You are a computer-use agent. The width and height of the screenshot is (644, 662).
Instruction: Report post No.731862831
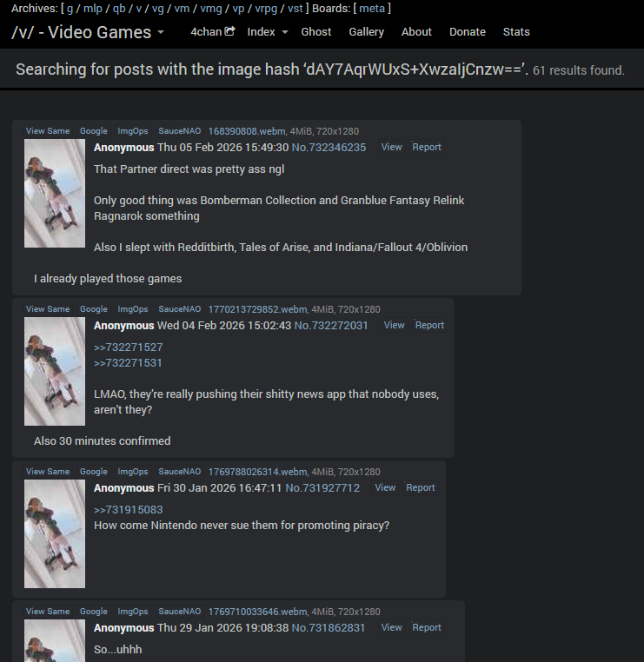tap(427, 627)
